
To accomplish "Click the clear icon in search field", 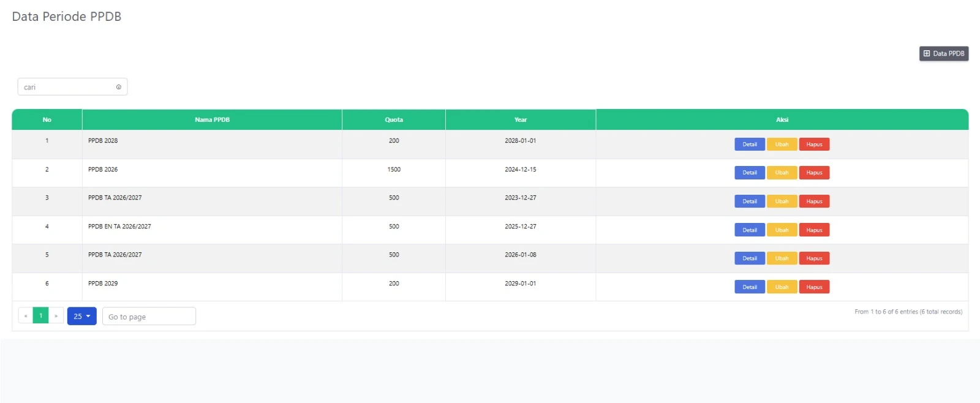I will pos(119,87).
